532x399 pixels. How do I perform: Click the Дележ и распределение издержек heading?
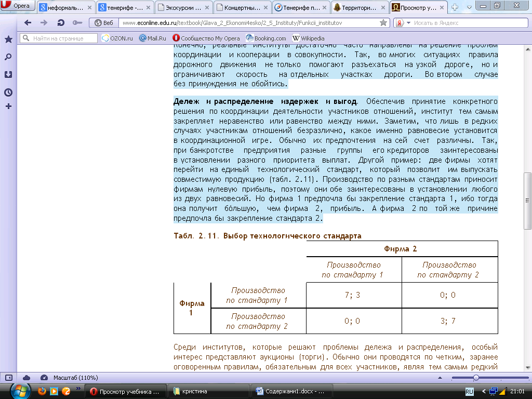(x=265, y=101)
